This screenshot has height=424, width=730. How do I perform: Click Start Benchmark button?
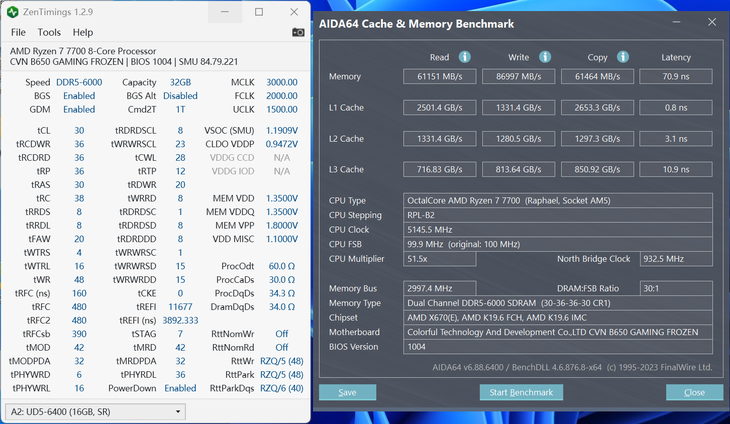tap(521, 392)
